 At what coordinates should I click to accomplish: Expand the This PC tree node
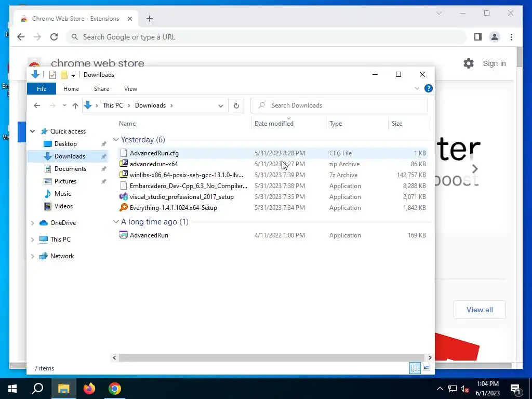pos(33,240)
